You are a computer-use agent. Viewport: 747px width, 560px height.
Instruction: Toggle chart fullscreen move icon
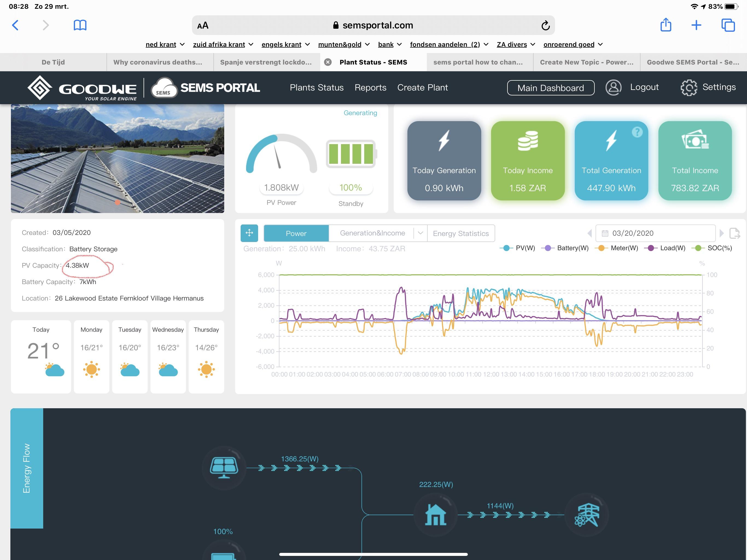coord(249,233)
